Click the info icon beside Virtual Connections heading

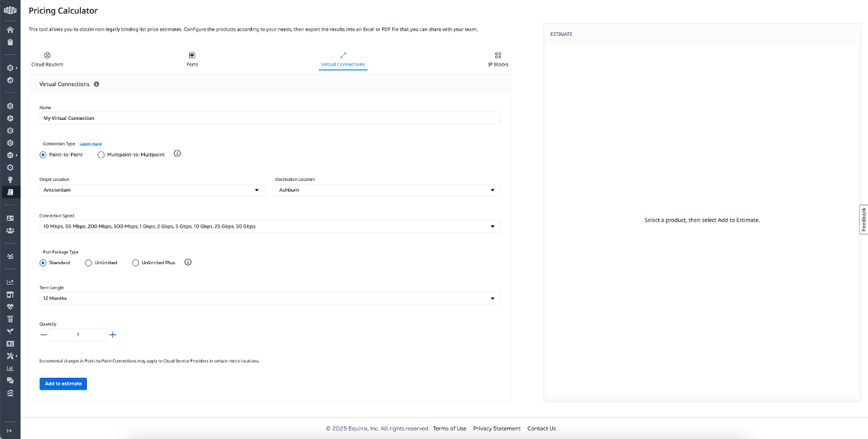click(x=96, y=84)
